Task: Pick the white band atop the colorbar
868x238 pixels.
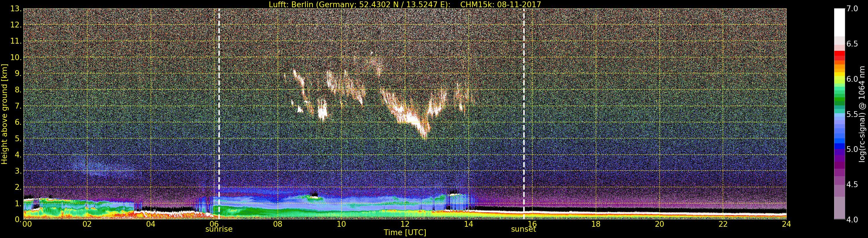Action: click(x=839, y=22)
